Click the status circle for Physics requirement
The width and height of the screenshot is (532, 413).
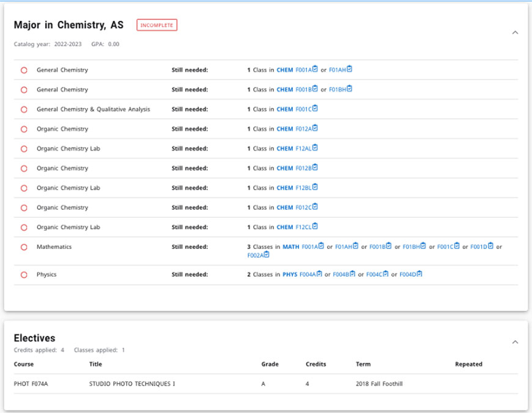coord(24,275)
